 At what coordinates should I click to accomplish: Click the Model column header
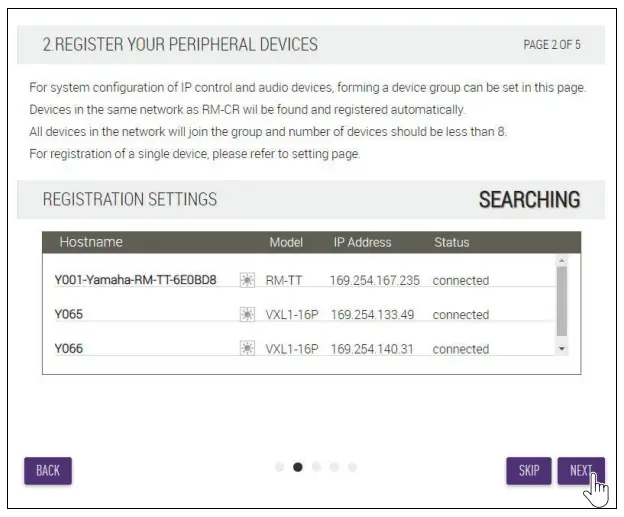pos(286,242)
